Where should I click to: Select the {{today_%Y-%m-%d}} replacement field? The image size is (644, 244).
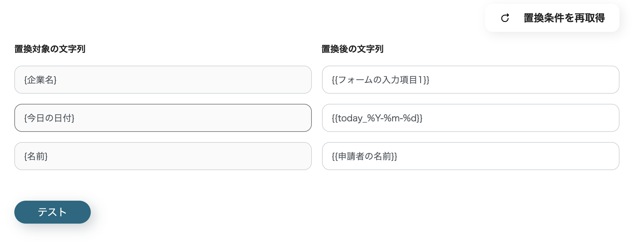pos(471,118)
